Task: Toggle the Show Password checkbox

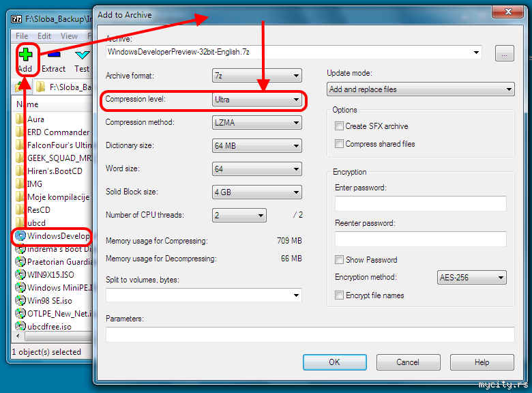Action: [x=339, y=260]
